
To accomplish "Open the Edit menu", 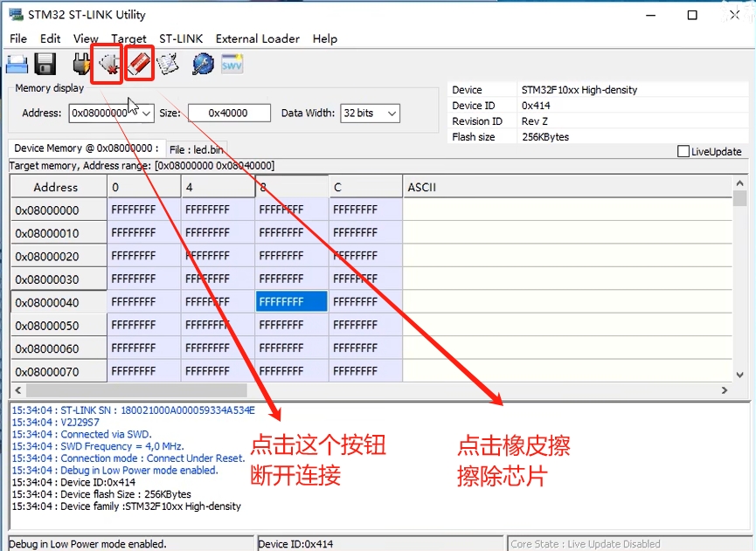I will click(50, 38).
